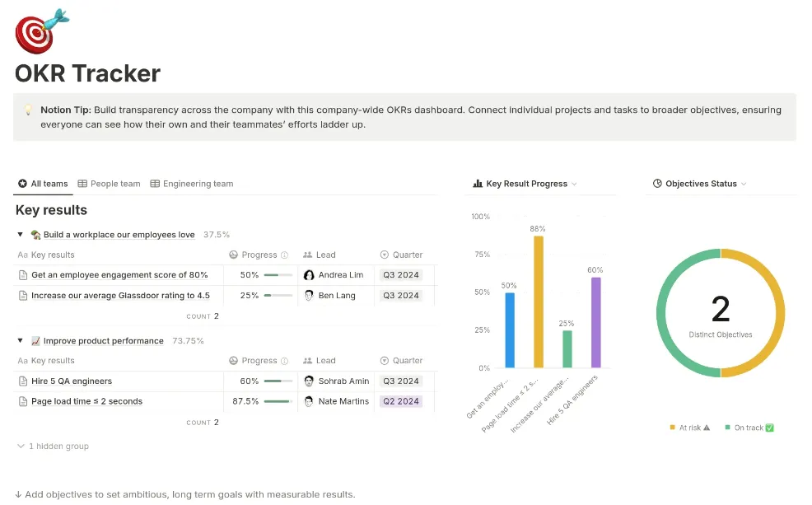This screenshot has width=812, height=505.
Task: Open the Hire 5 QA engineers page
Action: [72, 381]
